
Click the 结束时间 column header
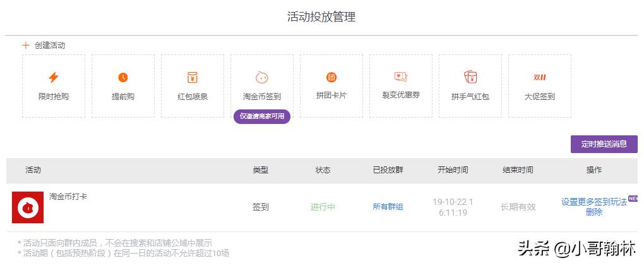(x=518, y=170)
